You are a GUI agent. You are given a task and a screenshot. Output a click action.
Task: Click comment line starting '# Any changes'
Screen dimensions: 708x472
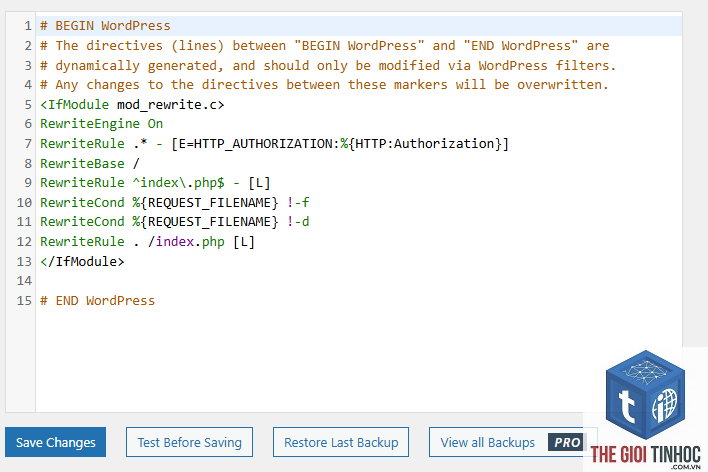click(324, 84)
